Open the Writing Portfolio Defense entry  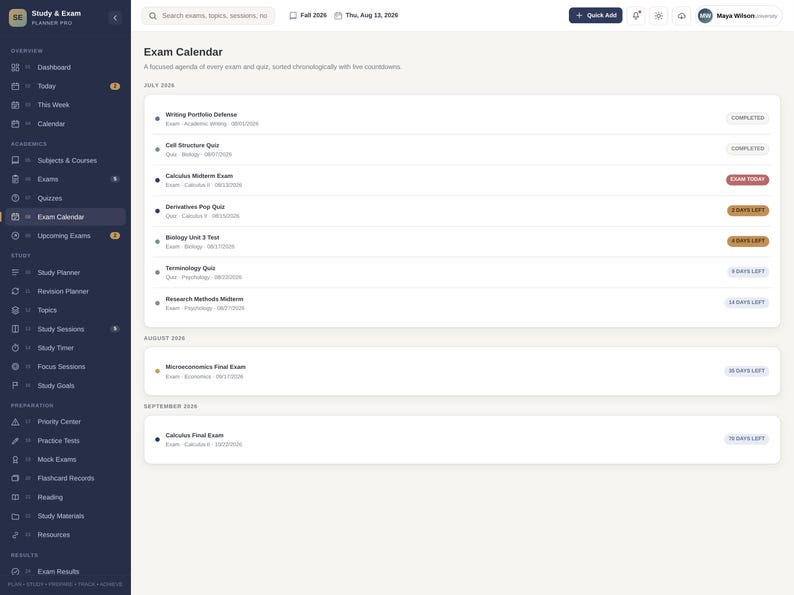462,118
